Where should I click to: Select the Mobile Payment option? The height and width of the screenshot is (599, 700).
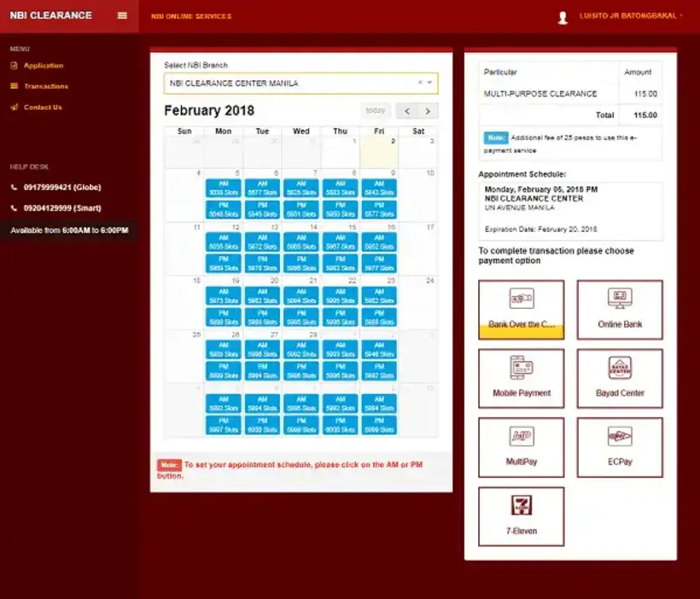point(521,379)
